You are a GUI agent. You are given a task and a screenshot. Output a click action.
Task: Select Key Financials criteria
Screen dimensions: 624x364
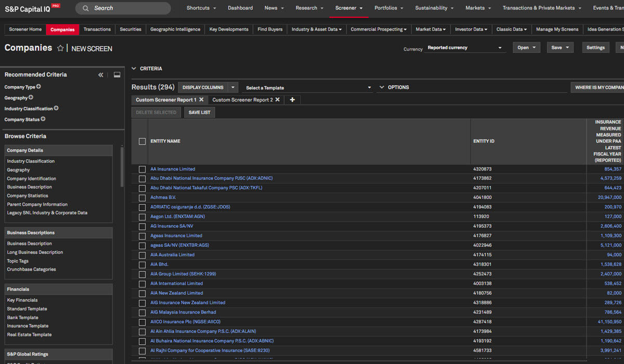(x=22, y=300)
